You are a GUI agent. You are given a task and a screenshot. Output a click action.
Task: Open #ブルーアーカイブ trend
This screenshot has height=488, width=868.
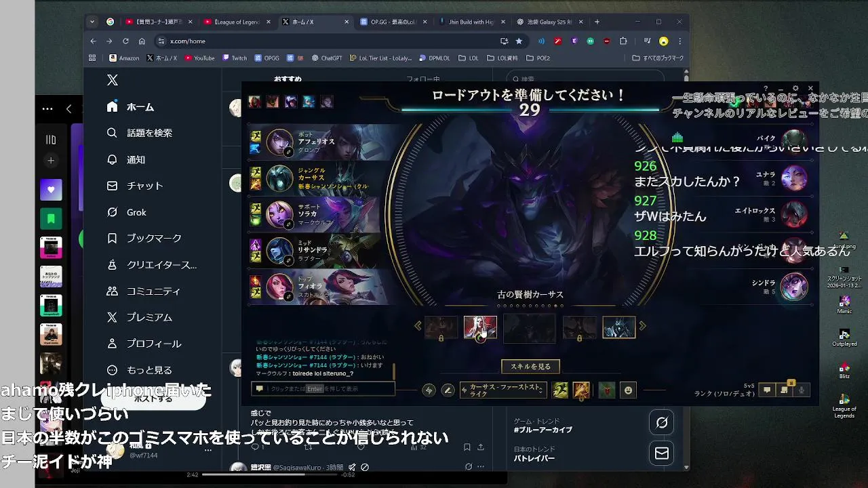[x=543, y=430]
